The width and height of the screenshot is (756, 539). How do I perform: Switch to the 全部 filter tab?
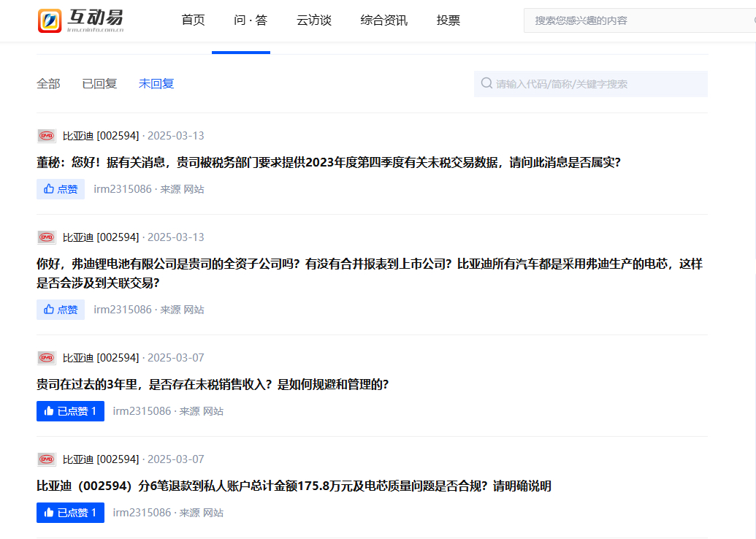(48, 84)
